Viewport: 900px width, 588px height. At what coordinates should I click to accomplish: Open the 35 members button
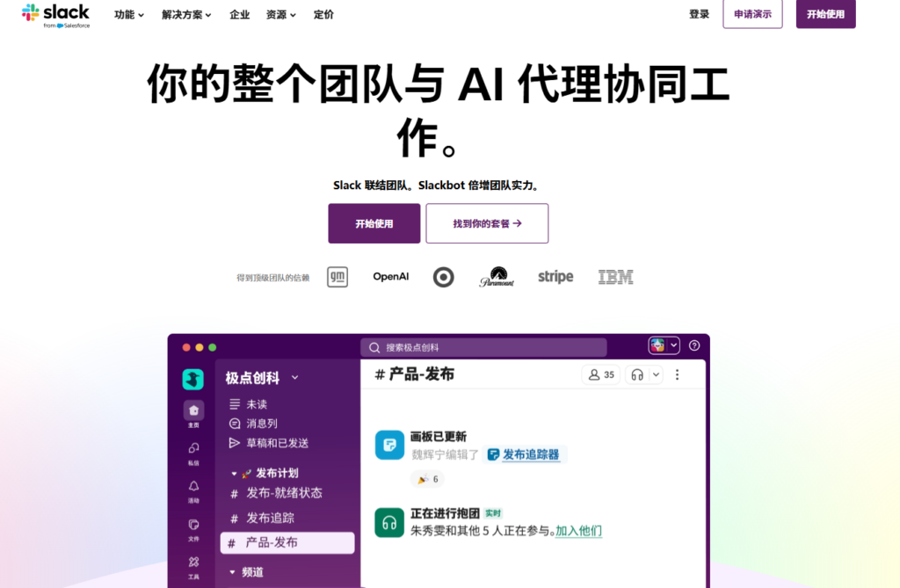tap(601, 375)
